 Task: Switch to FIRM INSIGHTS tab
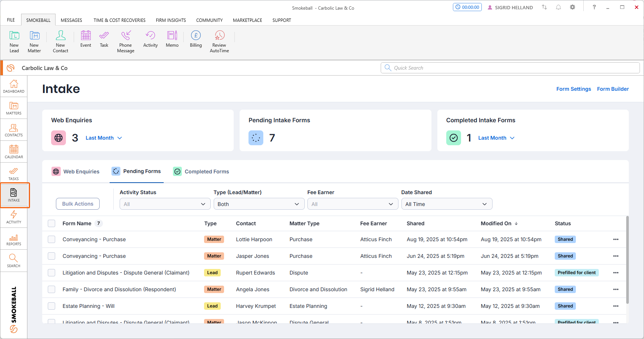pos(171,20)
